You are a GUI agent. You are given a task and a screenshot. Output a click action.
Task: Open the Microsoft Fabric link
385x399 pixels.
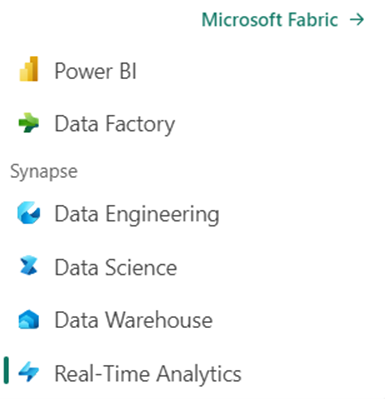[283, 20]
